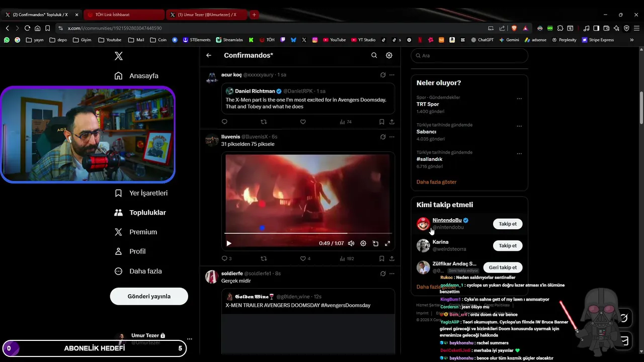This screenshot has height=362, width=644.
Task: Open the X logo home link
Action: point(119,56)
